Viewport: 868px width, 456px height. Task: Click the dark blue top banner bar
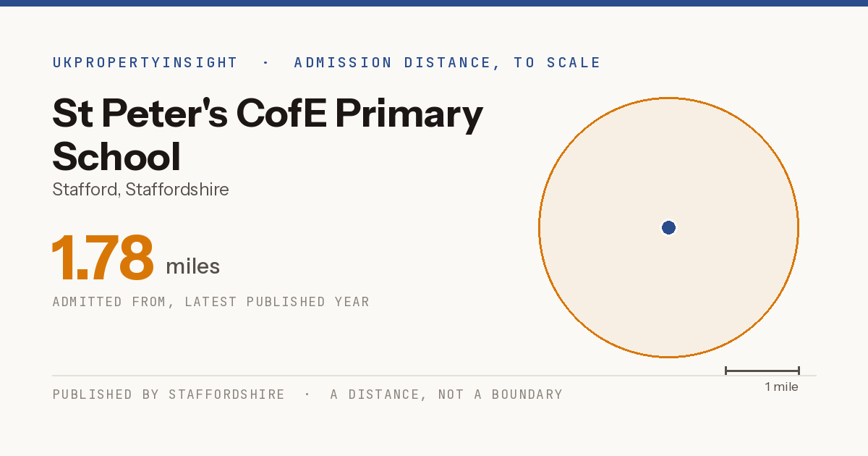click(x=434, y=3)
